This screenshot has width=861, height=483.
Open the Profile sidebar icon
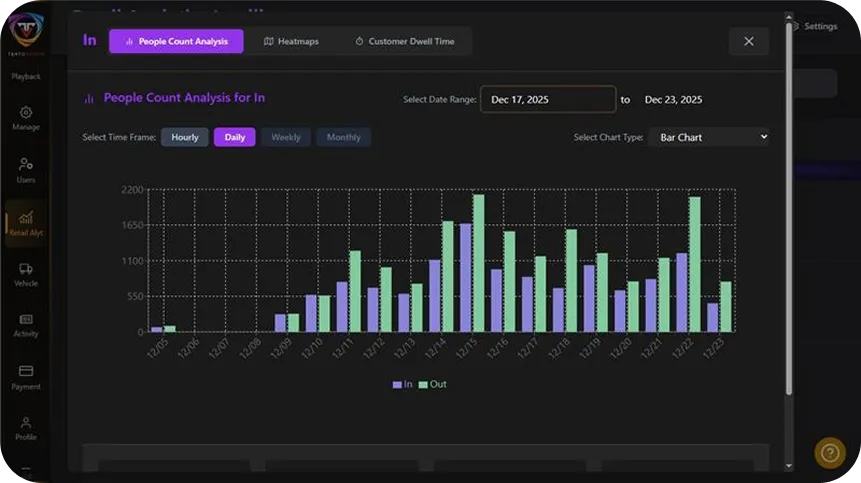tap(26, 428)
